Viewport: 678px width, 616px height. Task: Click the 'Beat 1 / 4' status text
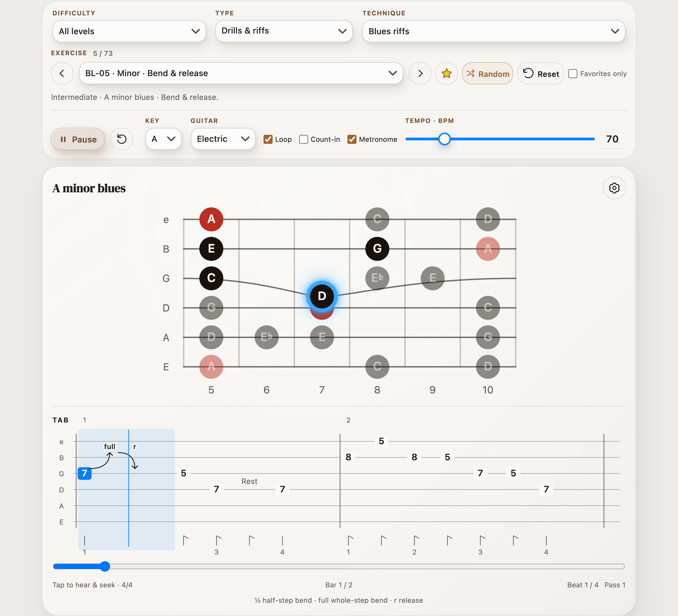tap(582, 585)
